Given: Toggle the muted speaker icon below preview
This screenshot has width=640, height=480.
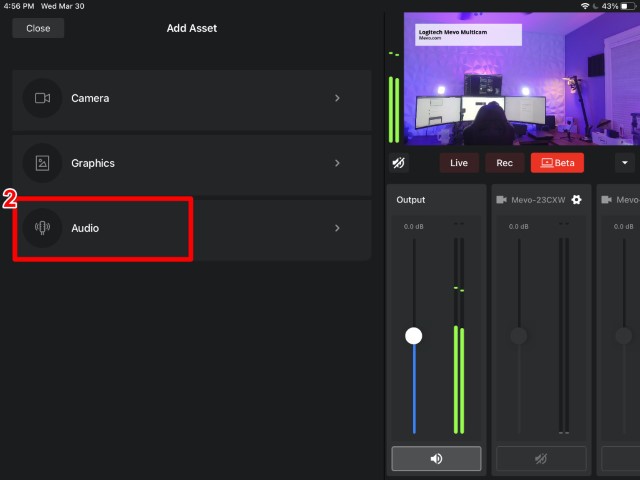Looking at the screenshot, I should pyautogui.click(x=399, y=163).
